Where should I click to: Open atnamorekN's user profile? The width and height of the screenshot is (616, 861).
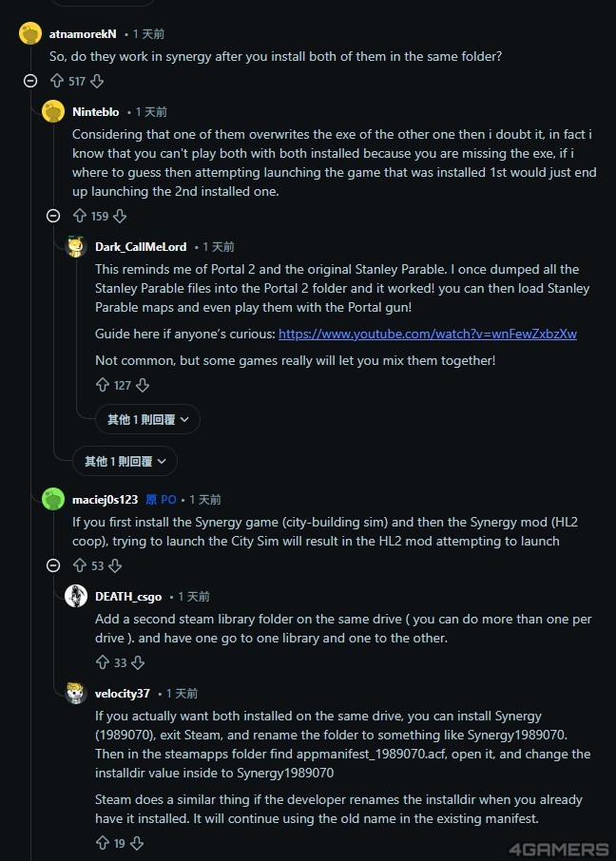point(83,33)
